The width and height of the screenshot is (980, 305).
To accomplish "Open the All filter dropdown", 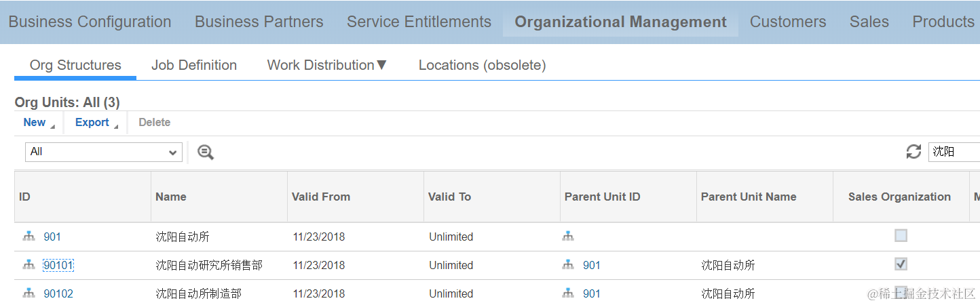I will click(x=104, y=152).
